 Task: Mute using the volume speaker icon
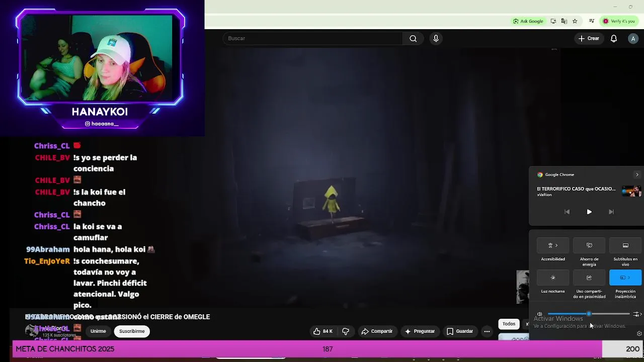pos(539,314)
